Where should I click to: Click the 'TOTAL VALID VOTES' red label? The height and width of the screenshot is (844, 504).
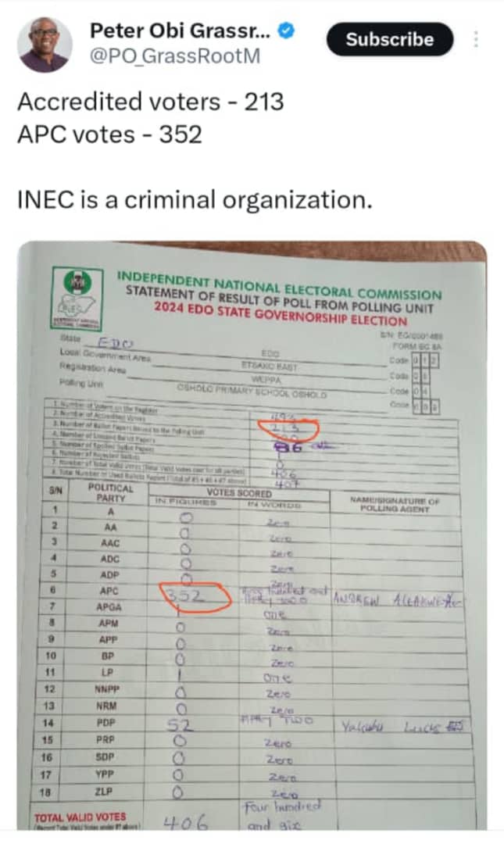click(80, 817)
